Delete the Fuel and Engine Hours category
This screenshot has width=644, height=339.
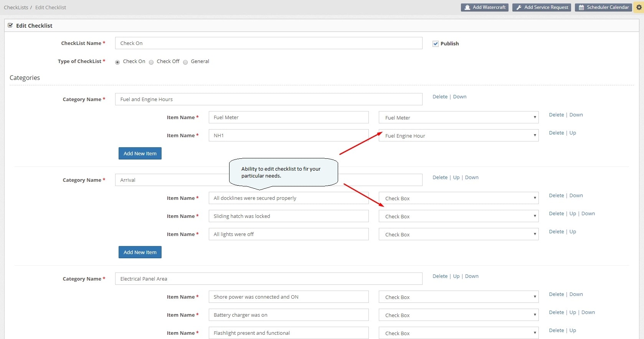[x=440, y=97]
